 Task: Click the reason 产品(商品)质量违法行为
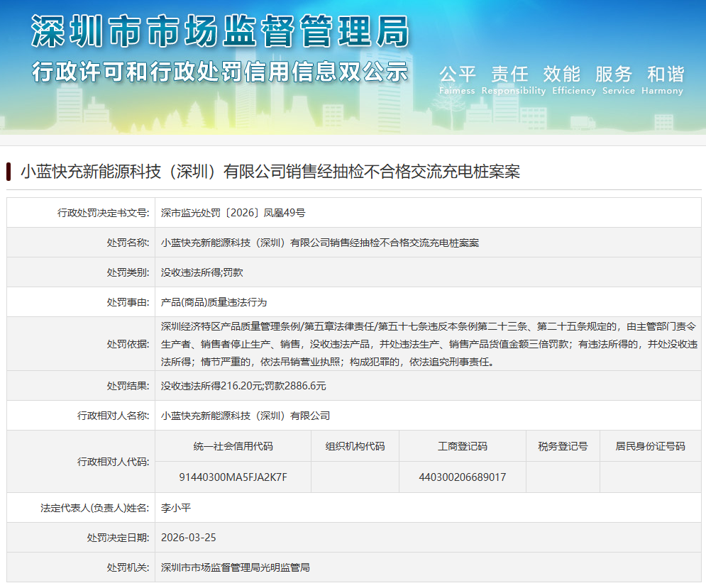coord(214,302)
